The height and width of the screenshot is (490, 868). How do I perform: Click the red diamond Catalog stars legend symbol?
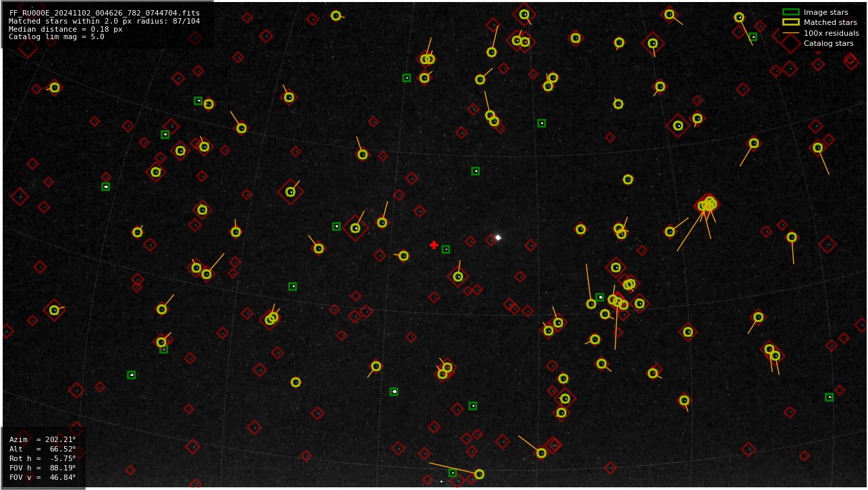point(790,43)
